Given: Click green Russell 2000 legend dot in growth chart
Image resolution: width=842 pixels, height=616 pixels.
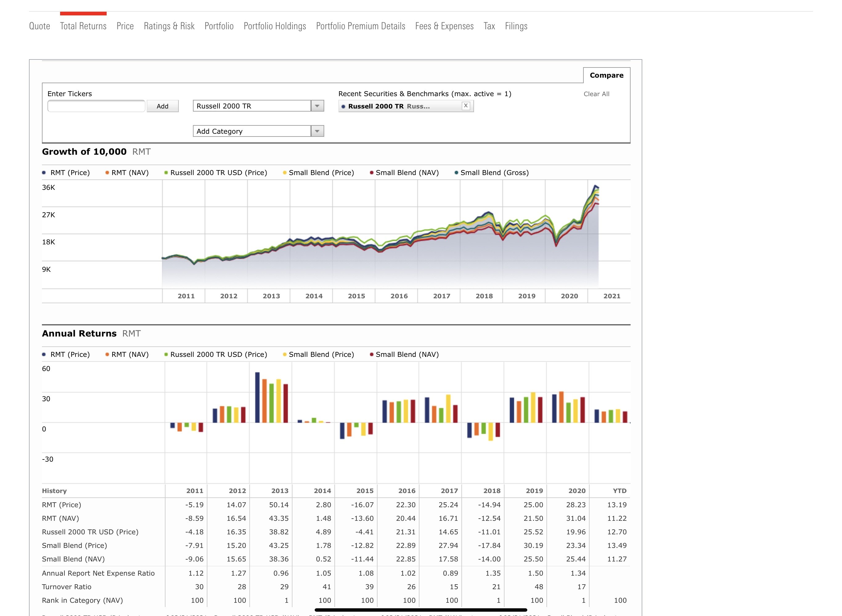Looking at the screenshot, I should click(166, 173).
